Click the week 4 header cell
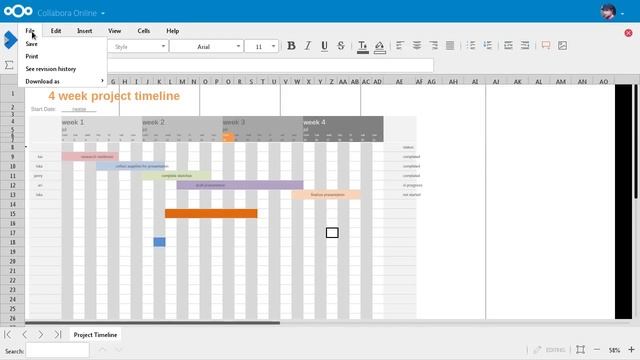 [x=343, y=122]
